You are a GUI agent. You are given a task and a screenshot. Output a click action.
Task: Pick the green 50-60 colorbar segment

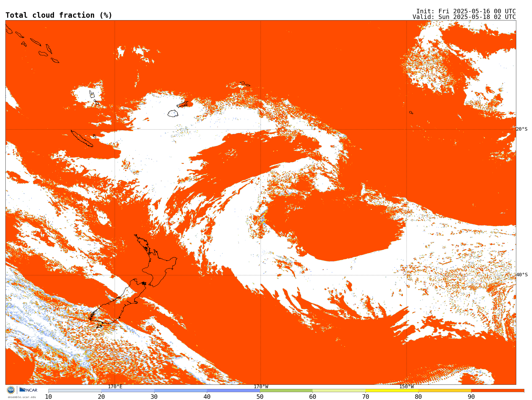point(286,391)
